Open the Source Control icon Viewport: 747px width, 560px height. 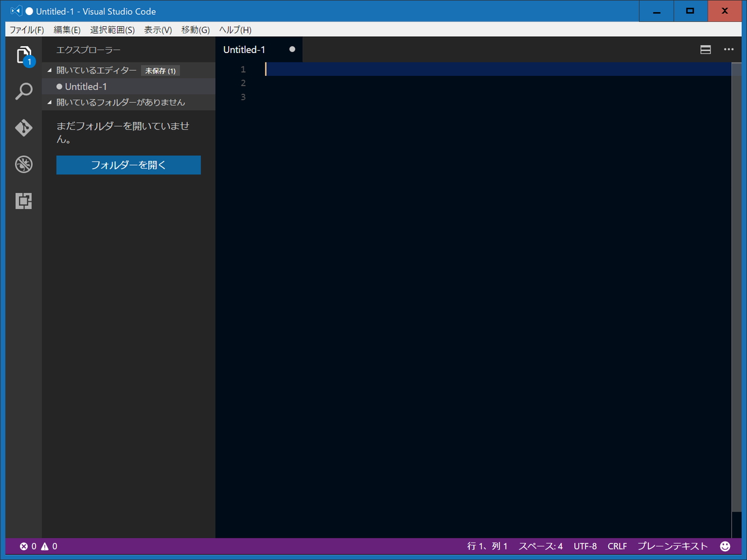click(x=23, y=128)
